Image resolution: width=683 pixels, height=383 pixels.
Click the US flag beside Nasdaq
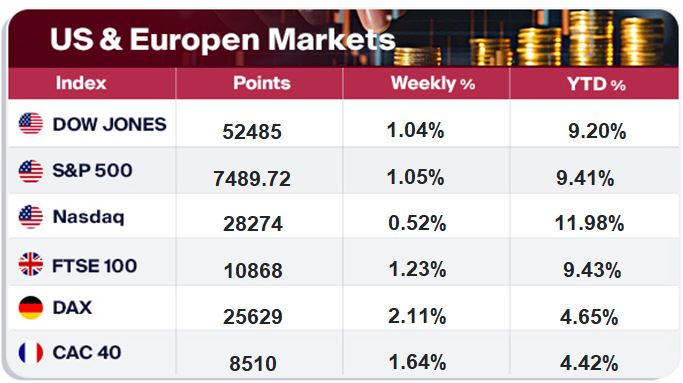coord(31,217)
